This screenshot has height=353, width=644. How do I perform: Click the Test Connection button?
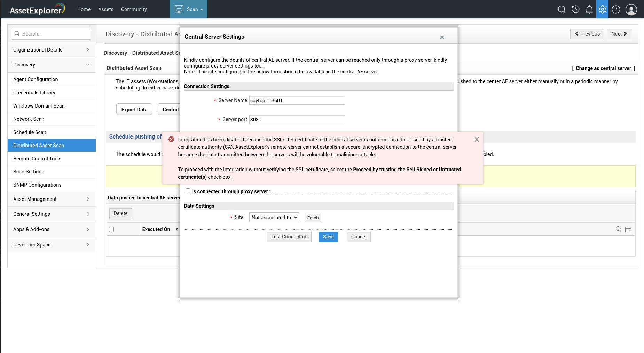tap(289, 237)
